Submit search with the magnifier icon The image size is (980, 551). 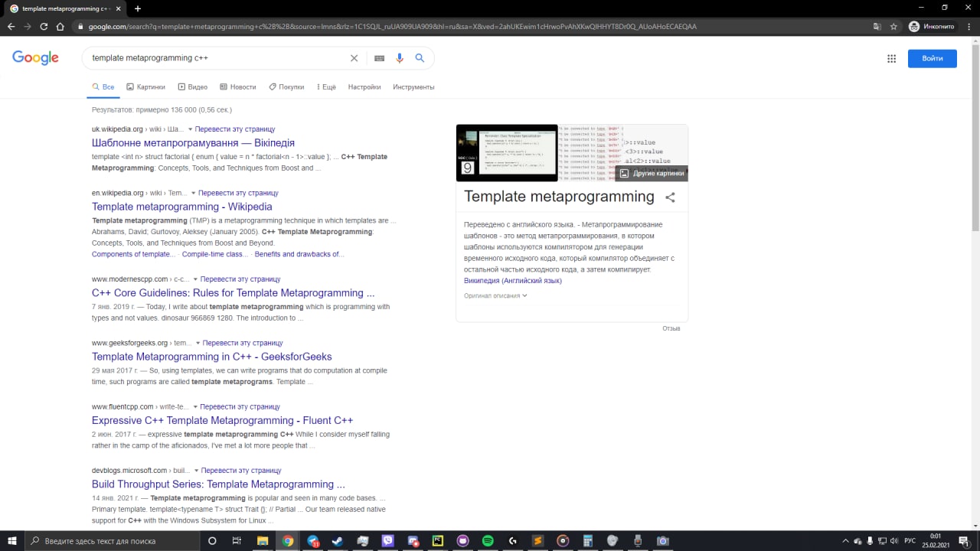click(420, 58)
